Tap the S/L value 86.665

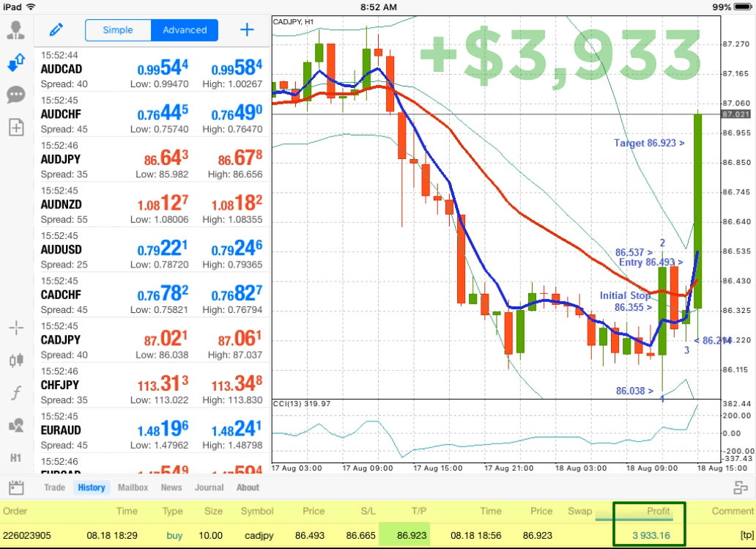(x=360, y=536)
